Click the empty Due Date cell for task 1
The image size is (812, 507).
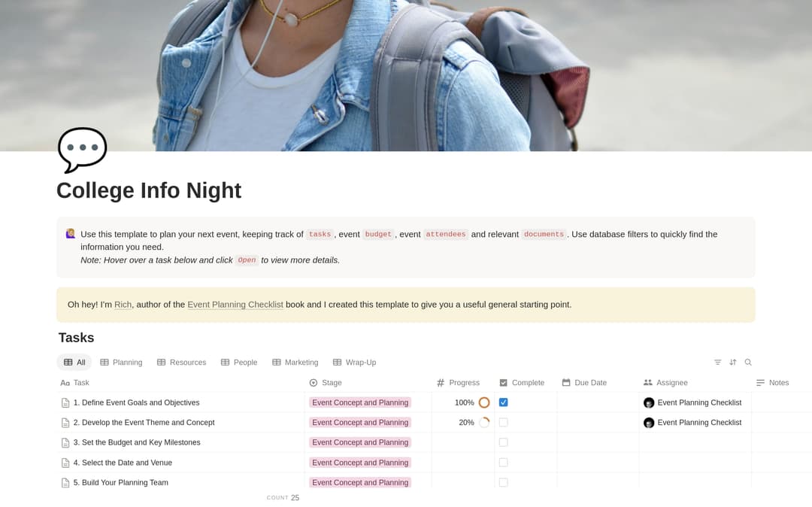(x=598, y=402)
